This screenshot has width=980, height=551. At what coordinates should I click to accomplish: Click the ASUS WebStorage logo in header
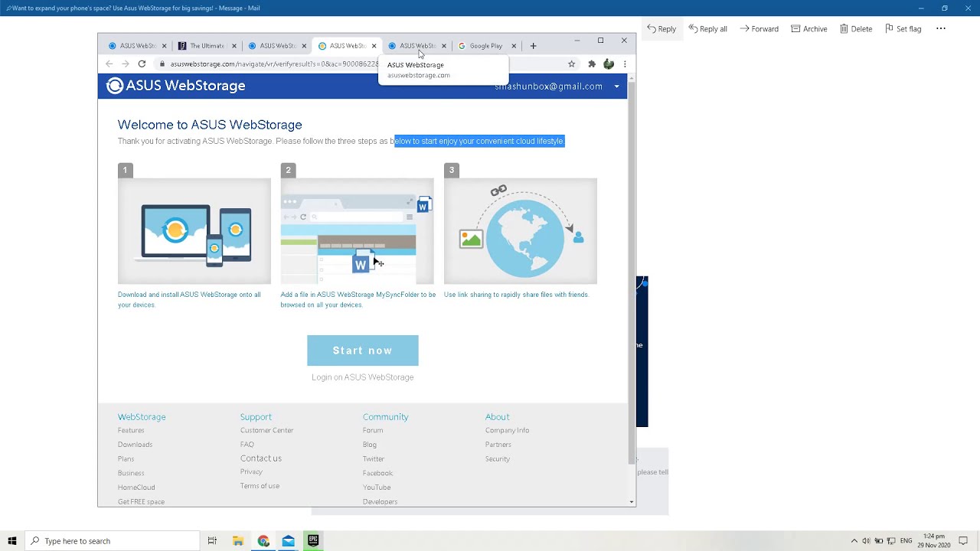pyautogui.click(x=176, y=86)
